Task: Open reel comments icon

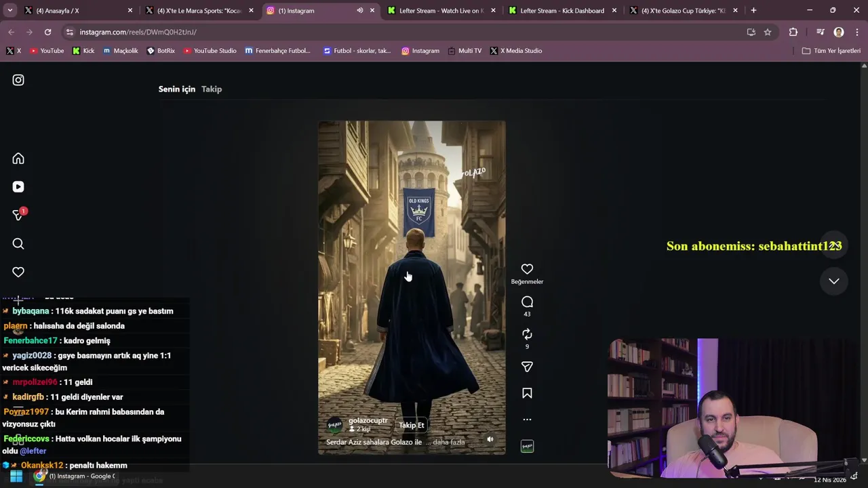Action: (x=527, y=302)
